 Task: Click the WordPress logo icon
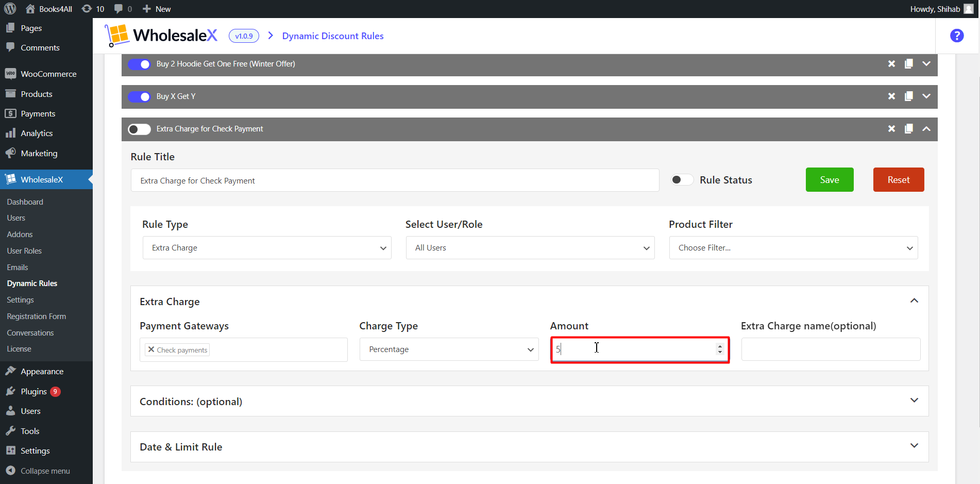click(10, 9)
